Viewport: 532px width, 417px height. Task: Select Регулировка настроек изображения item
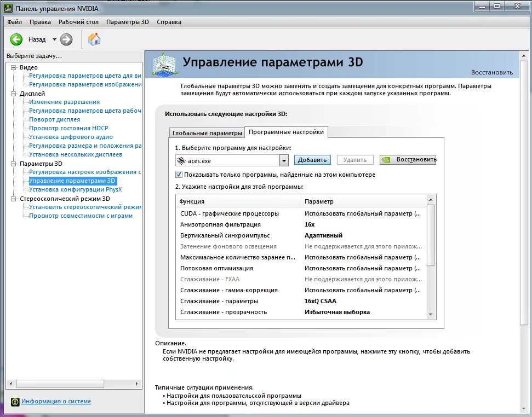(85, 172)
